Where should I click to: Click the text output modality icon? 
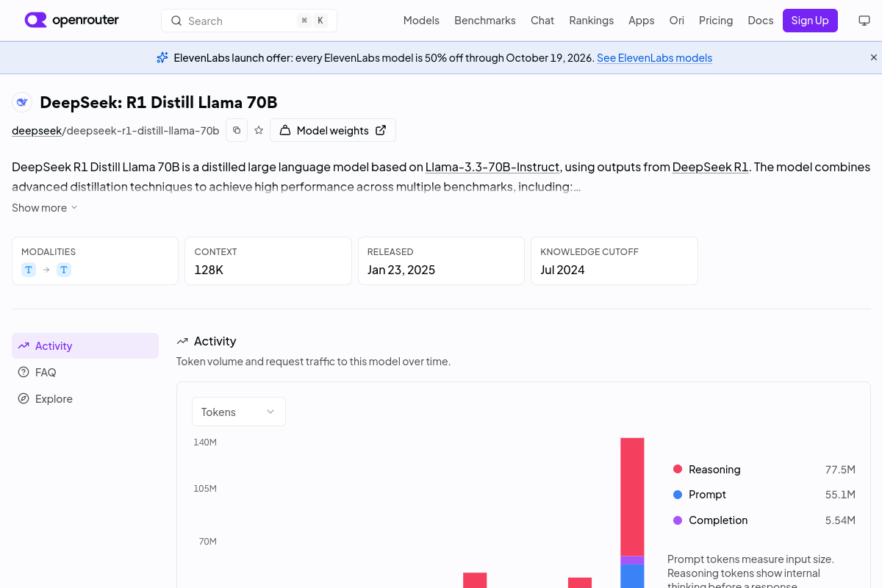(x=64, y=270)
